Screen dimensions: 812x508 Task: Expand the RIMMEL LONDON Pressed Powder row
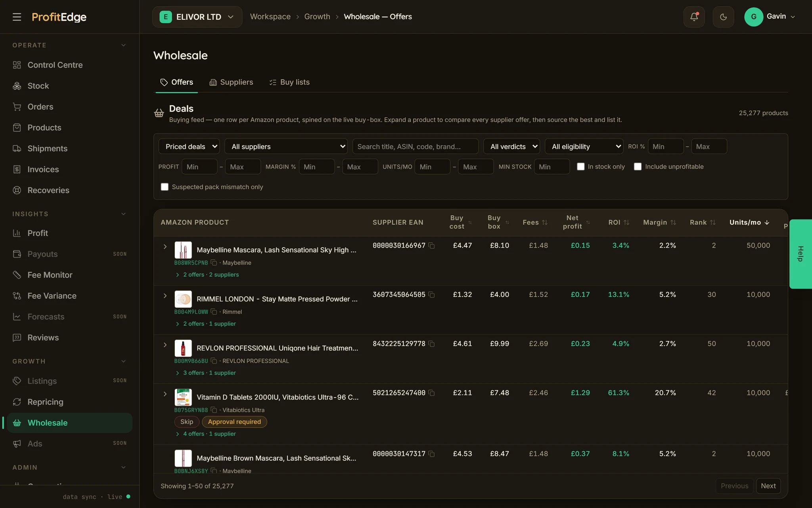[x=165, y=296]
